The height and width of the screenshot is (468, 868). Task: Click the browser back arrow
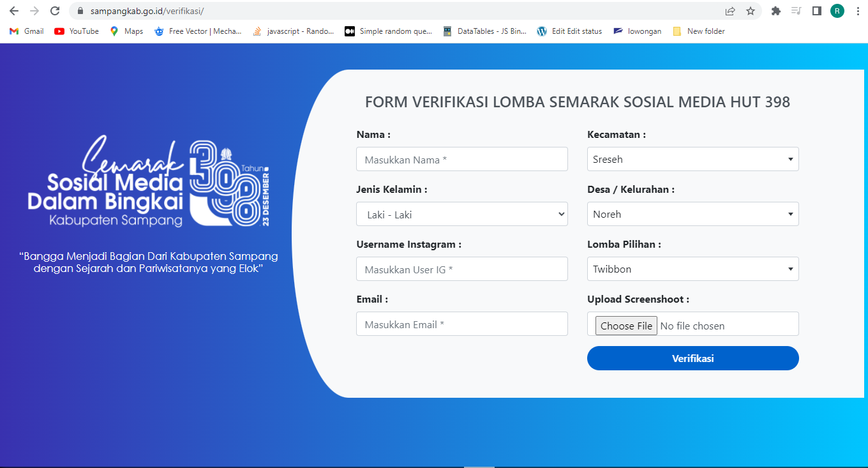click(14, 11)
